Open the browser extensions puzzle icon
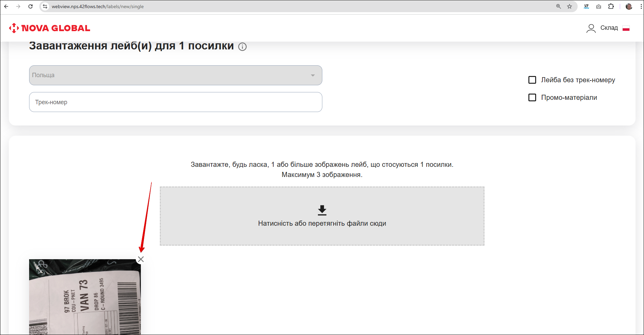The width and height of the screenshot is (644, 335). (611, 6)
